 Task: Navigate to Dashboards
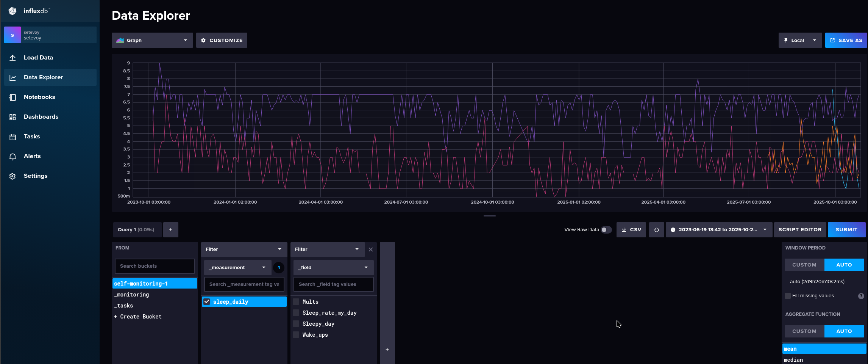[41, 116]
